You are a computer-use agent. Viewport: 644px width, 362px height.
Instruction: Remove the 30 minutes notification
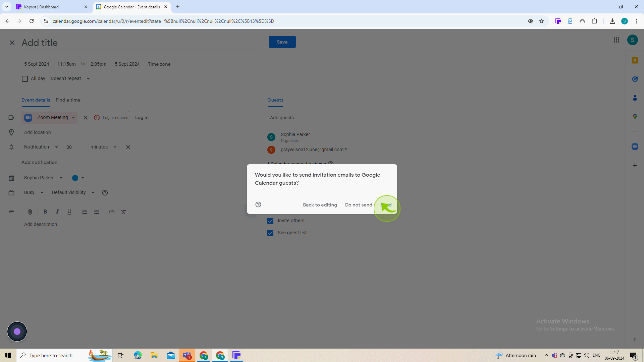[128, 147]
